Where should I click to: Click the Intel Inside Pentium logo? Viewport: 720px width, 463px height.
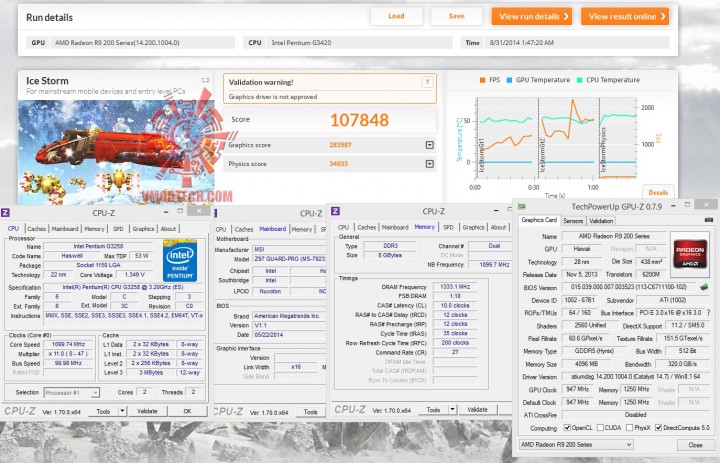pyautogui.click(x=180, y=260)
